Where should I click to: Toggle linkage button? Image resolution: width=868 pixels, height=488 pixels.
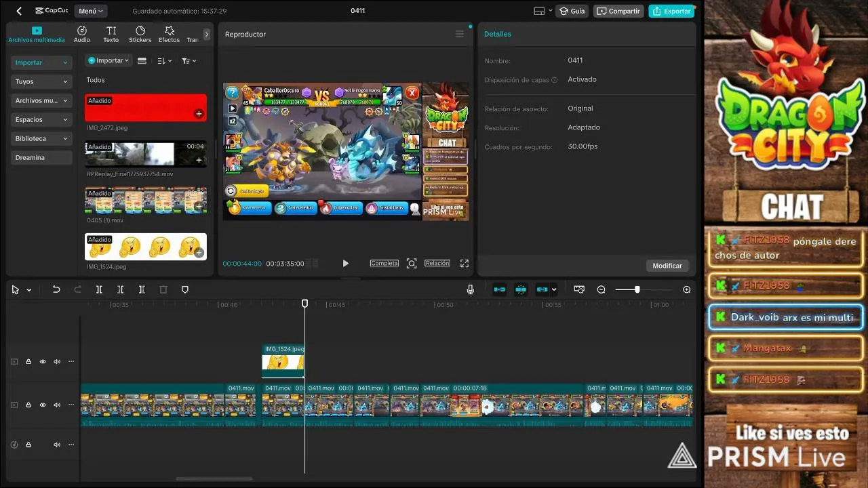(x=542, y=289)
